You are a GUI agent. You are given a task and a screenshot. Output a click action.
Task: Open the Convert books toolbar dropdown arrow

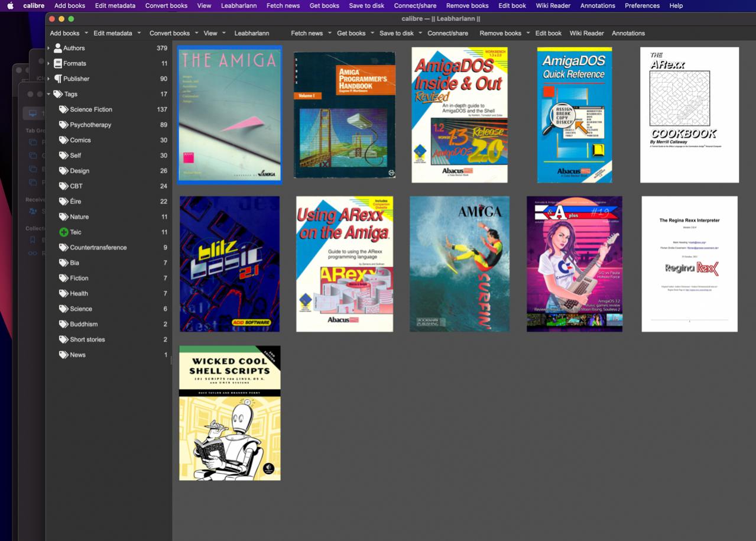[197, 33]
